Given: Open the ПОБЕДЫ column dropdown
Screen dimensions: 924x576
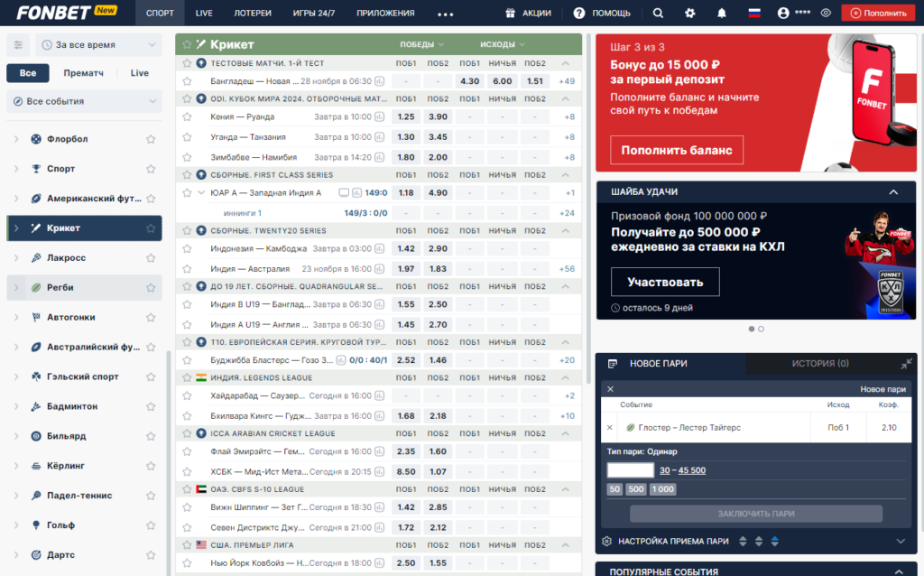Looking at the screenshot, I should coord(422,44).
